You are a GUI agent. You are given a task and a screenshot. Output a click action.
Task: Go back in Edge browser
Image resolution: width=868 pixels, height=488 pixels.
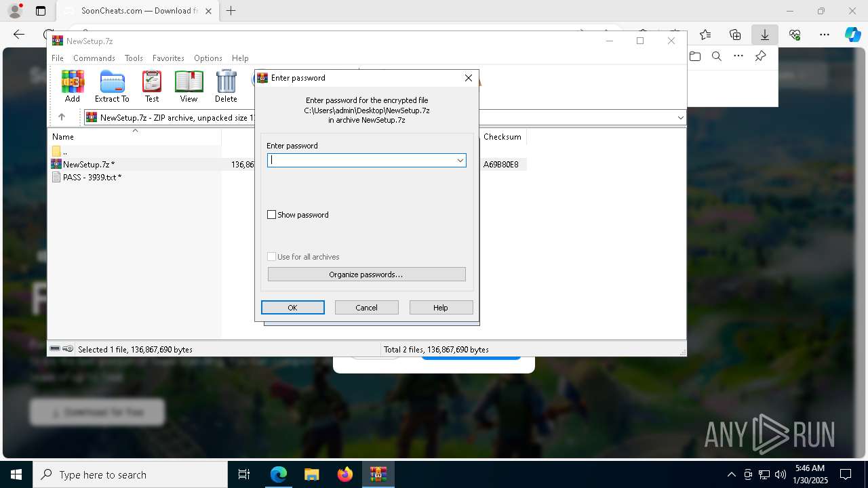(x=19, y=35)
